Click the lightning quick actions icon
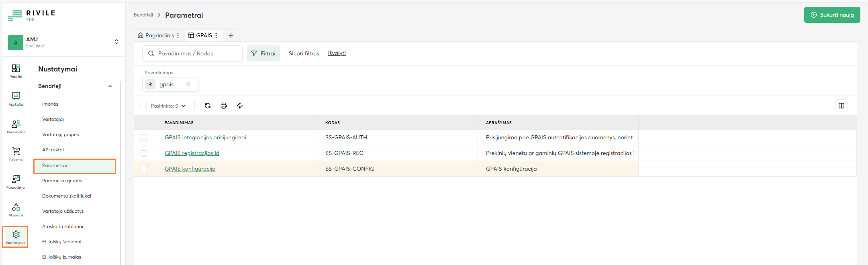This screenshot has width=868, height=265. pos(240,106)
